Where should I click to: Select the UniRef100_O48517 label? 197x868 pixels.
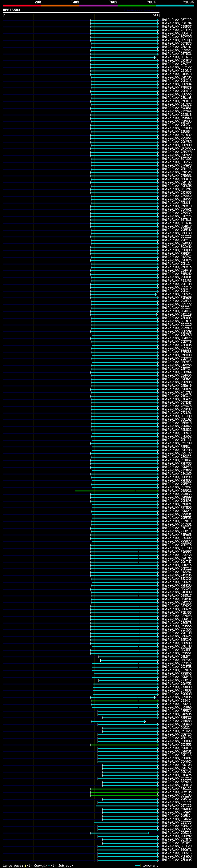click(177, 595)
